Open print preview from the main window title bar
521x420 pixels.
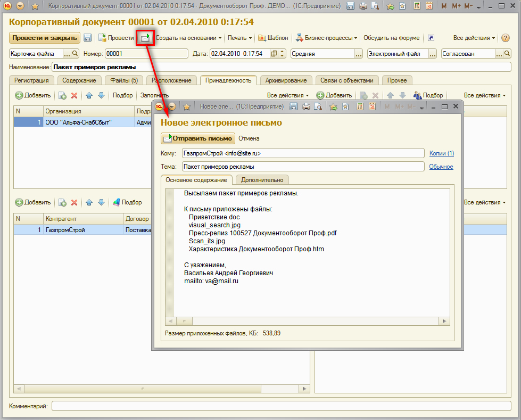(x=375, y=6)
